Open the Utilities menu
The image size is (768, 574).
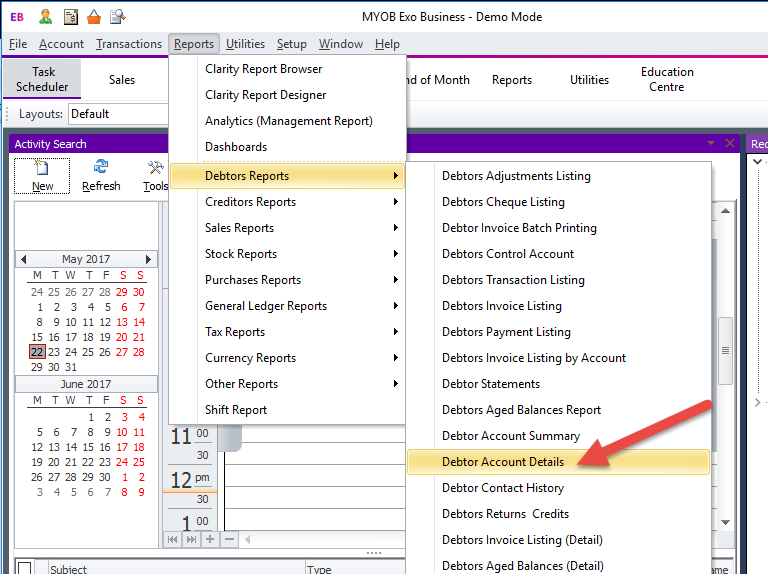(x=245, y=44)
